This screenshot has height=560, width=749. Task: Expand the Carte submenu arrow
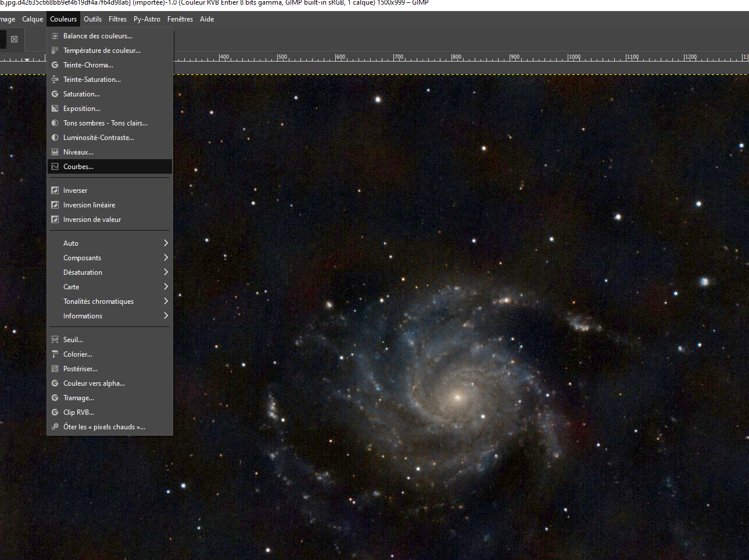(x=166, y=287)
